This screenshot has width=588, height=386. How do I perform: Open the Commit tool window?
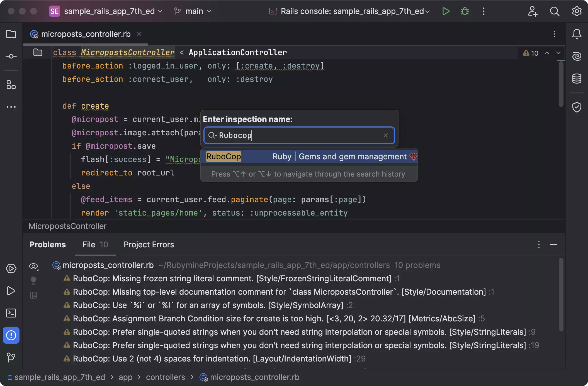pos(11,57)
